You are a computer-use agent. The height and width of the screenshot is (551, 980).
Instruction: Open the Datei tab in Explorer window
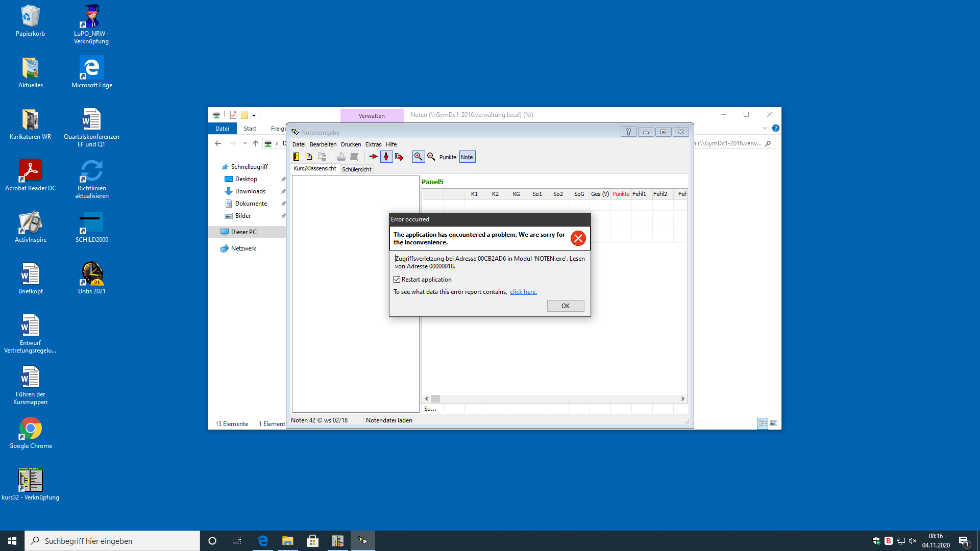tap(222, 129)
